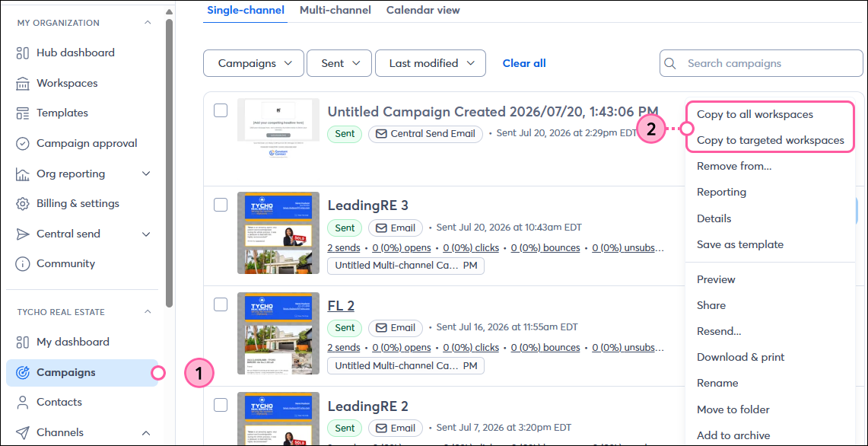Click the My dashboard icon
This screenshot has height=446, width=868.
click(22, 342)
